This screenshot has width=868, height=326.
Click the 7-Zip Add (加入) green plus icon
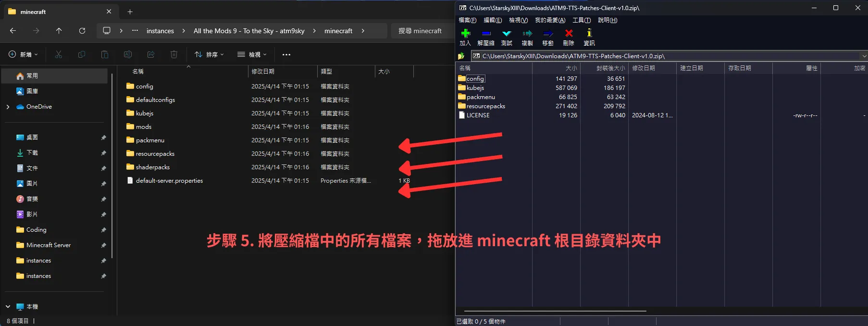[x=465, y=34]
